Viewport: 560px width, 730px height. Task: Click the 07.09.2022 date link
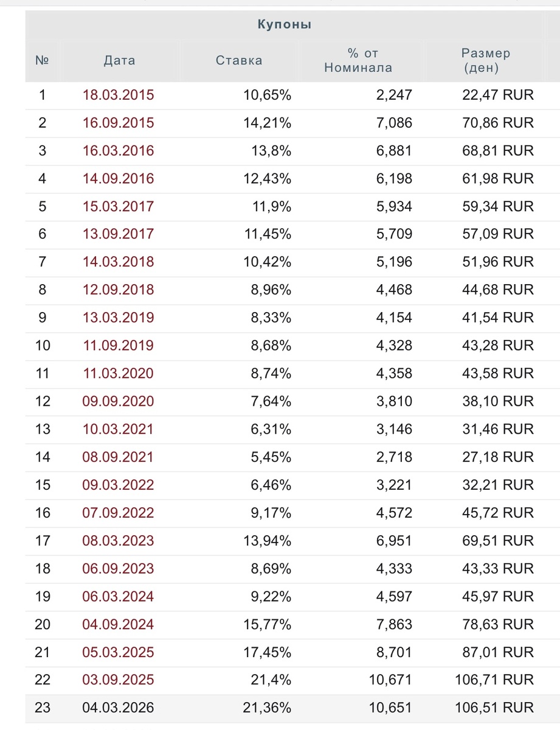[119, 513]
